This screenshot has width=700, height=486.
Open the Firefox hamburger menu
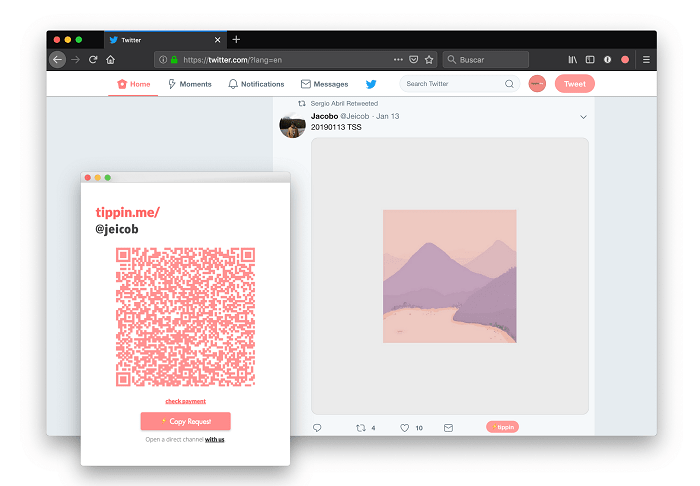646,59
